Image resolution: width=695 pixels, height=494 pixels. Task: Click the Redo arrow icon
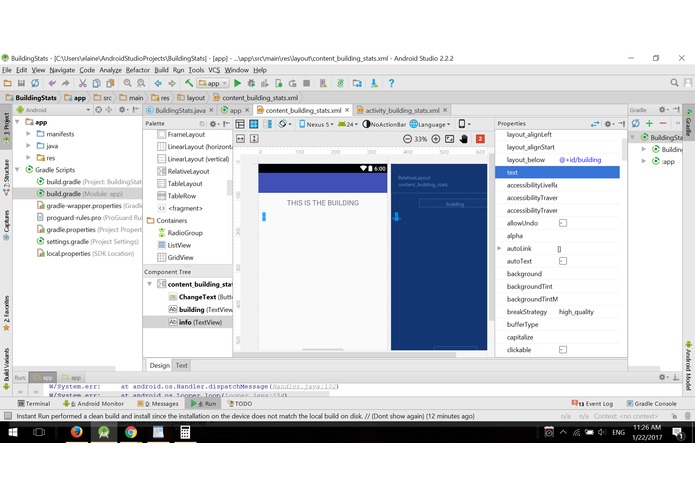pos(66,83)
